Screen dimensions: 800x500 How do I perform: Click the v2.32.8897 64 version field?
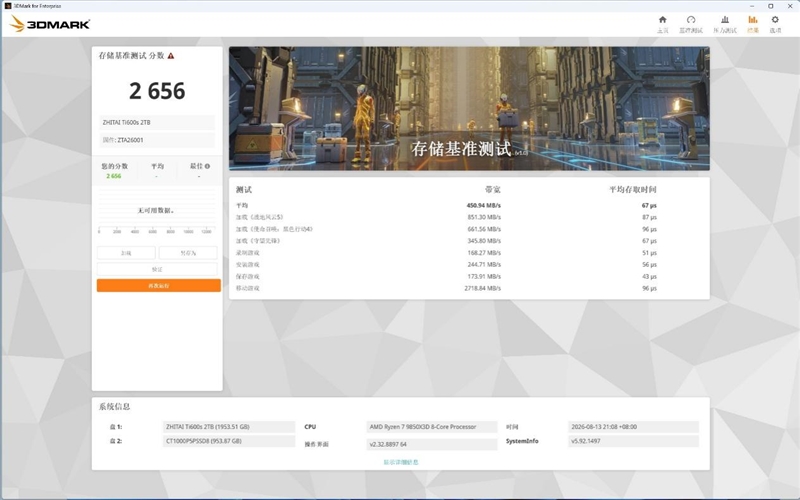[432, 444]
